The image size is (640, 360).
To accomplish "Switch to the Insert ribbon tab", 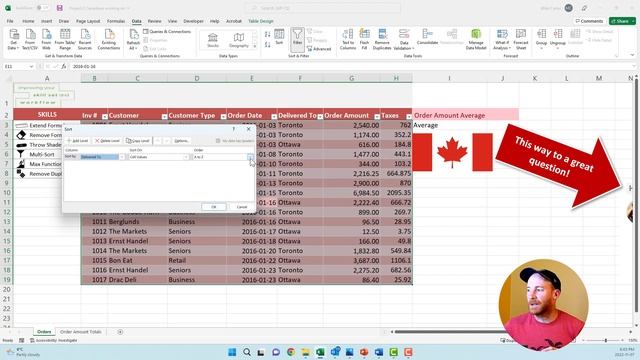I will [47, 21].
